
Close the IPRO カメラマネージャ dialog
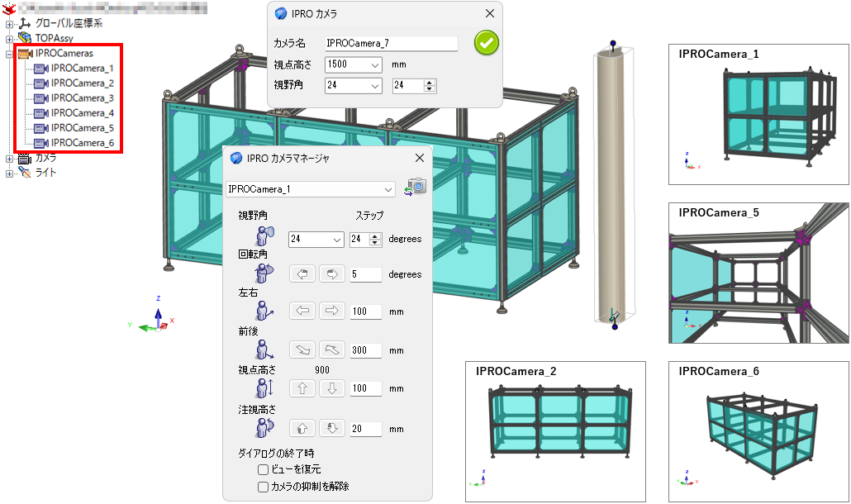420,158
